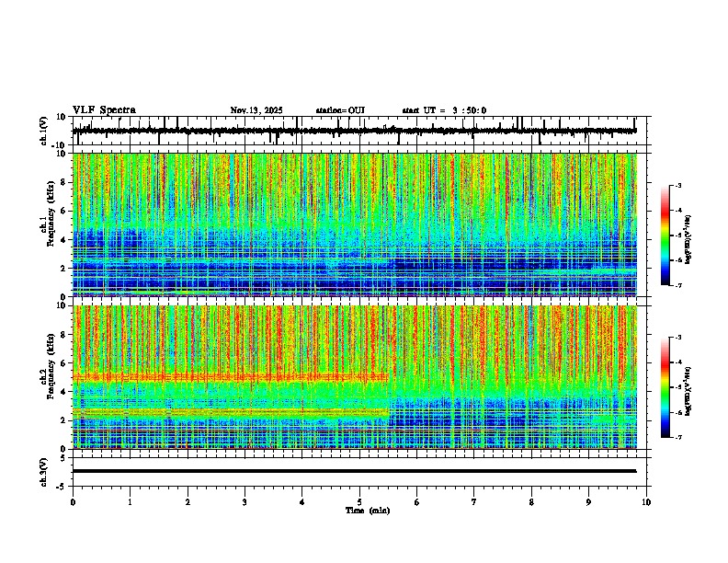
Task: Select the "start UT = 3 :50: 0" text
Action: (x=444, y=110)
